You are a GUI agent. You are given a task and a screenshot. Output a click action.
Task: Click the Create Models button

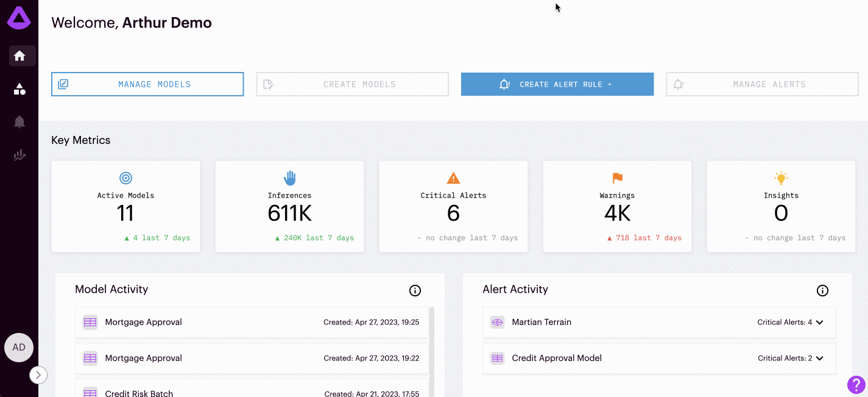pyautogui.click(x=352, y=84)
